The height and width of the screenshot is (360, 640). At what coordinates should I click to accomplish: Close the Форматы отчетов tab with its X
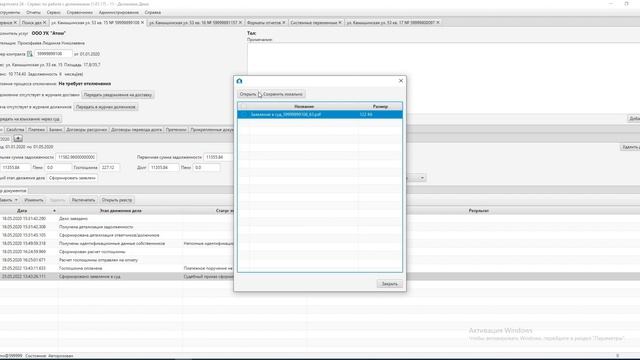click(284, 22)
